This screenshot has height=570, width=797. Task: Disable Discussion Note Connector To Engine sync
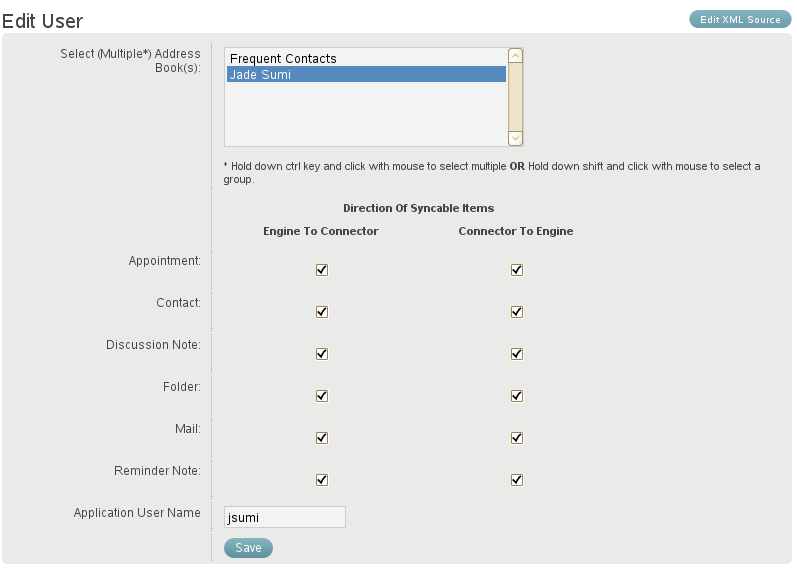(517, 354)
